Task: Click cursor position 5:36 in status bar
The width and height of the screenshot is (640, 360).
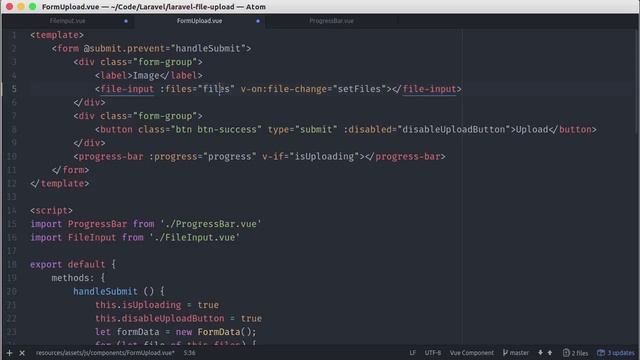Action: point(189,353)
